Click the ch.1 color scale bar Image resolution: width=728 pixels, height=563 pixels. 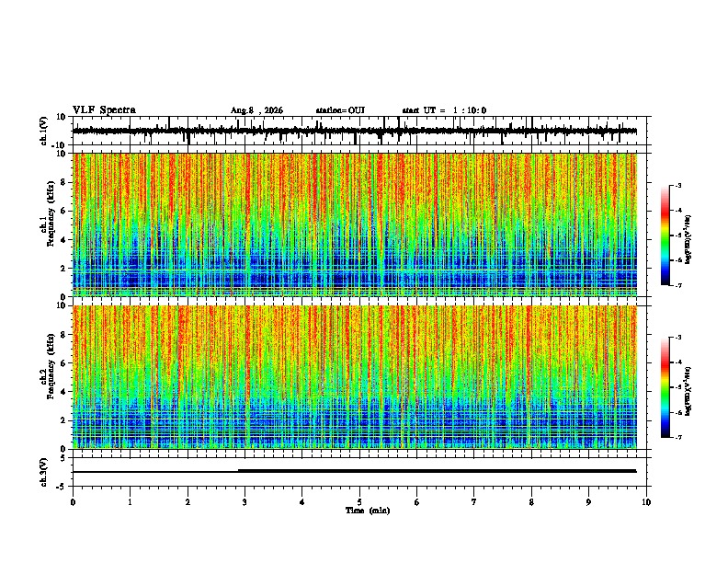coord(665,236)
